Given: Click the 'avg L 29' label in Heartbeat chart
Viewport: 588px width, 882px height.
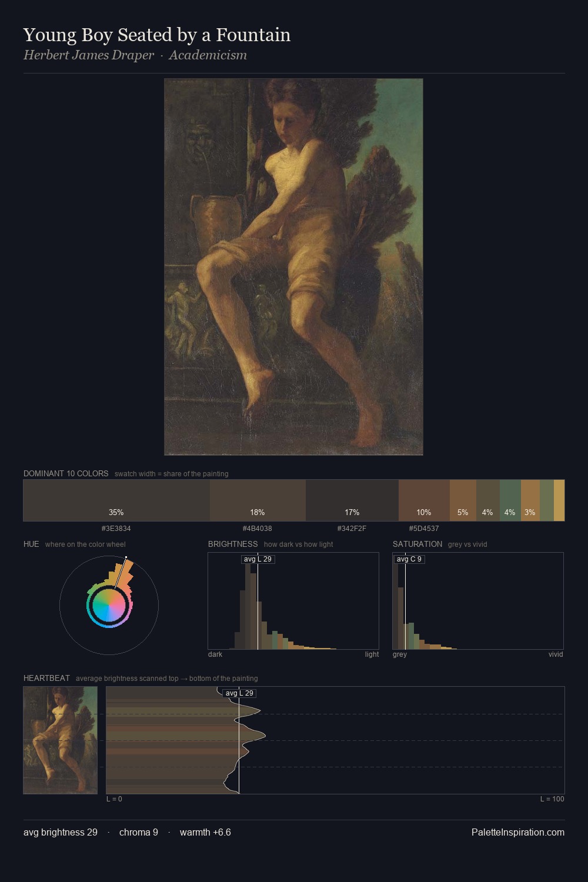Looking at the screenshot, I should [239, 693].
